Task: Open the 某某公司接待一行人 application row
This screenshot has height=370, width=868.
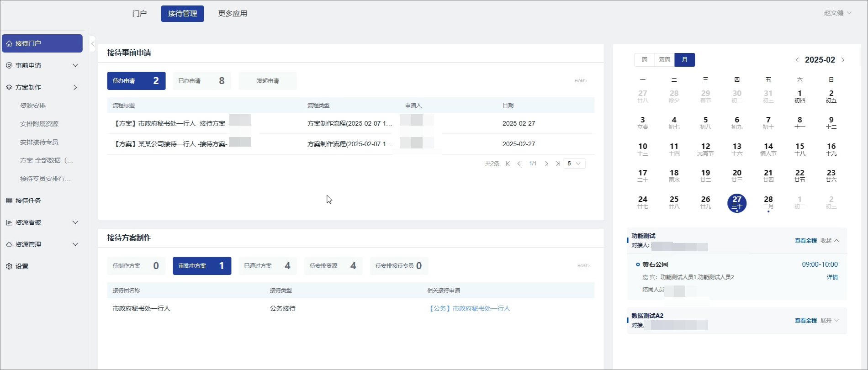Action: click(x=351, y=144)
